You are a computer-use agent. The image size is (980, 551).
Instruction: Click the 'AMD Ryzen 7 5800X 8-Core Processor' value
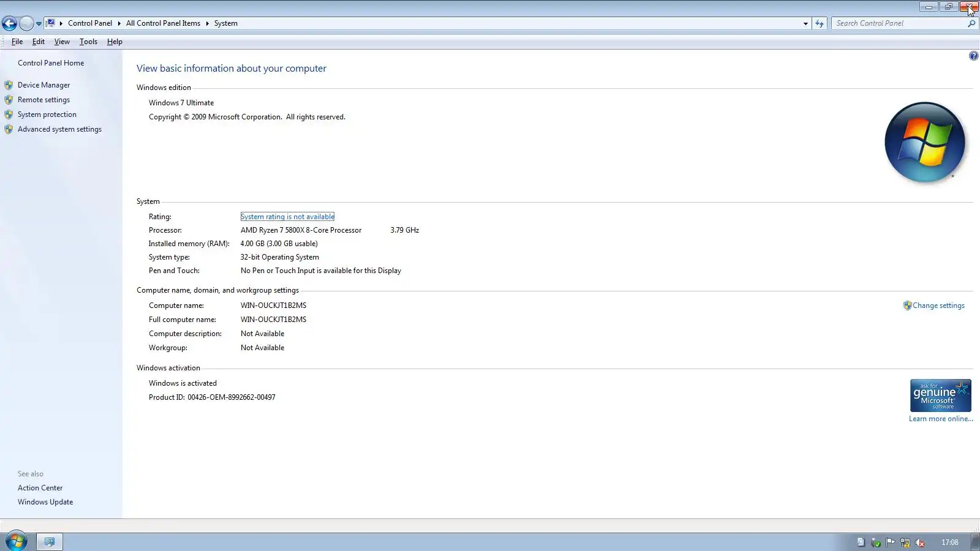(301, 230)
